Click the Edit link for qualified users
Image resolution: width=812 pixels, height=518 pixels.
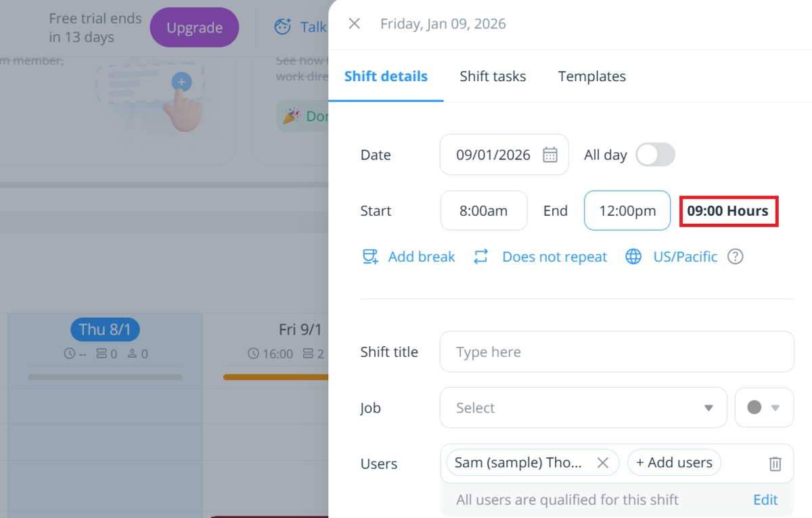point(765,500)
